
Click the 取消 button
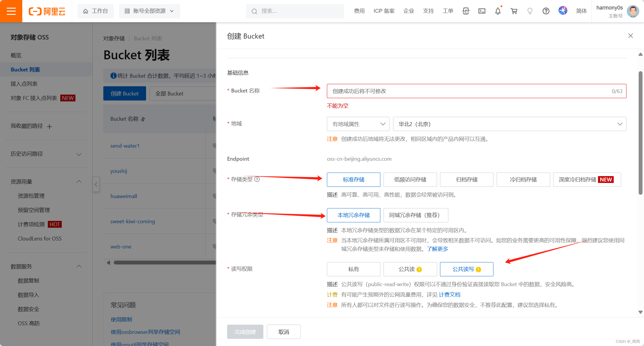pos(284,332)
